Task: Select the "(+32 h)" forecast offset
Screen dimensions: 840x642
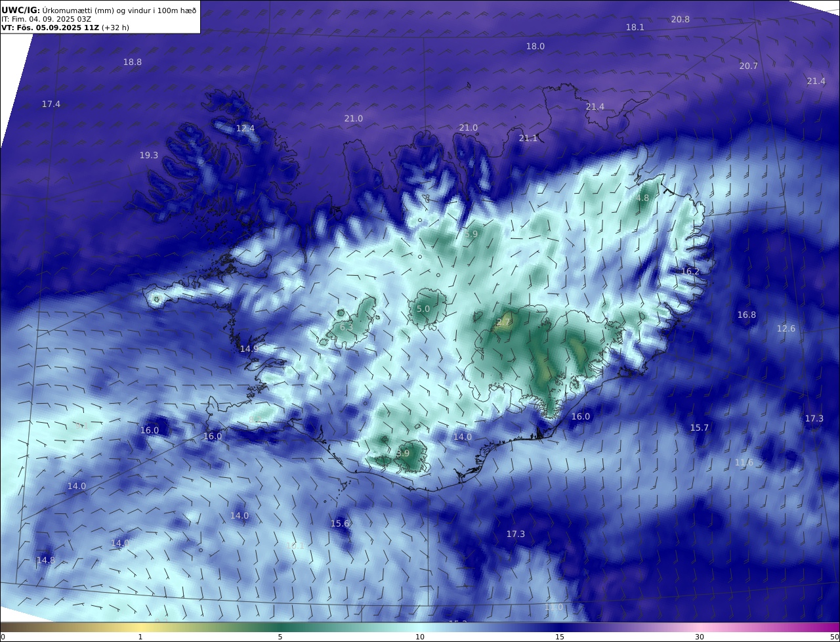Action: [115, 28]
